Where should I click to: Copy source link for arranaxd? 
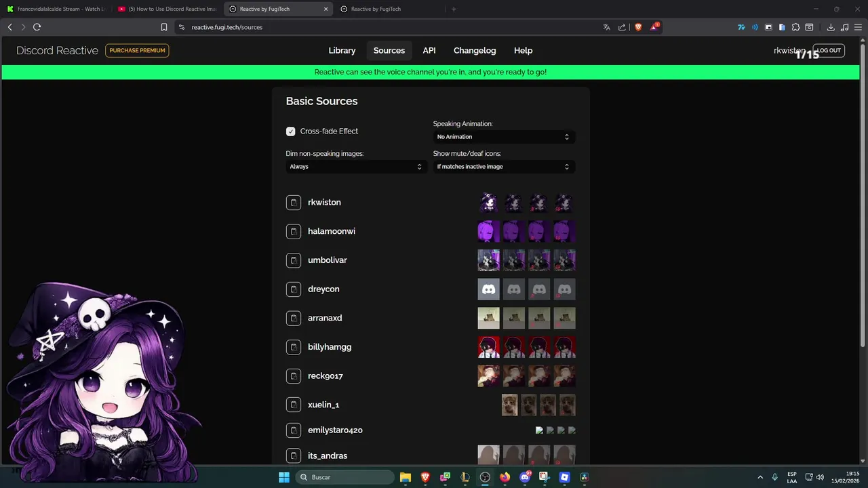293,319
